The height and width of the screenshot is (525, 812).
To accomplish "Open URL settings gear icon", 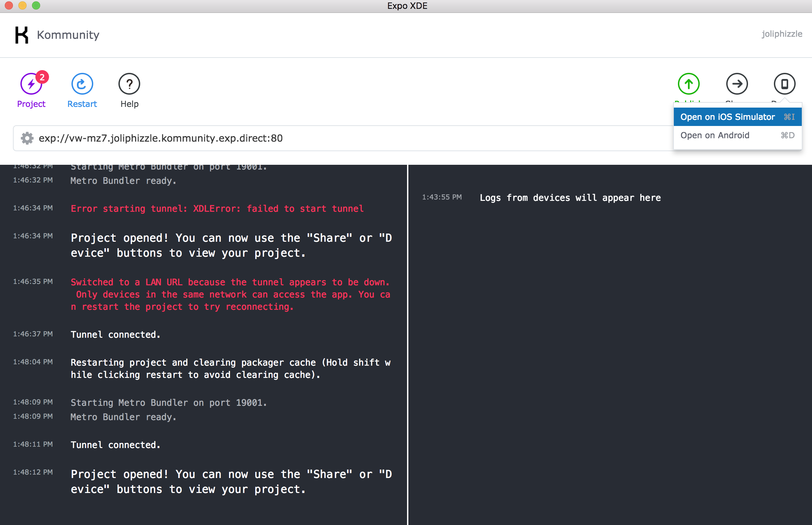I will [x=27, y=138].
